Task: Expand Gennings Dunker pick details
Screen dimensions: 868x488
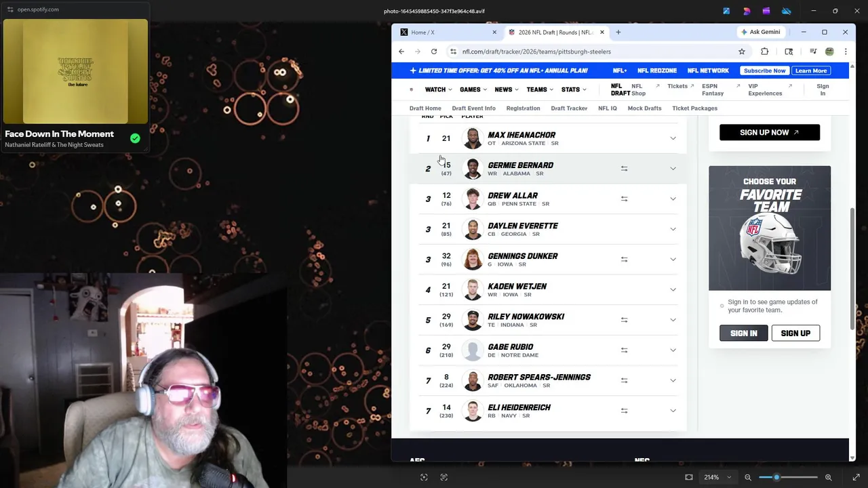Action: click(673, 259)
